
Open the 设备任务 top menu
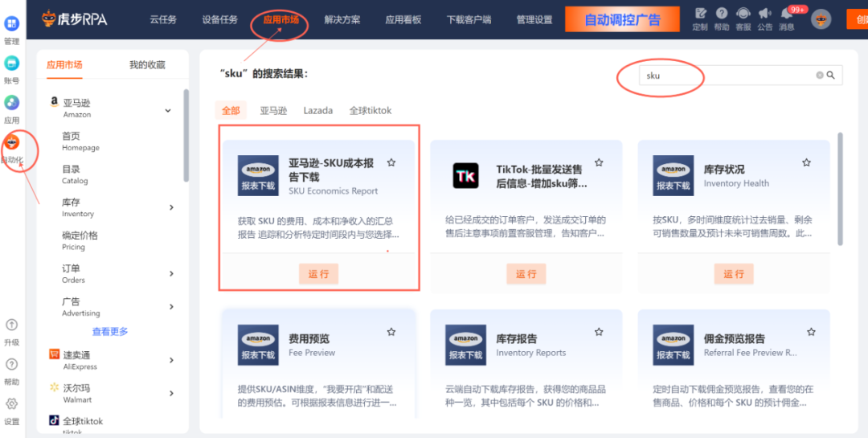point(219,20)
